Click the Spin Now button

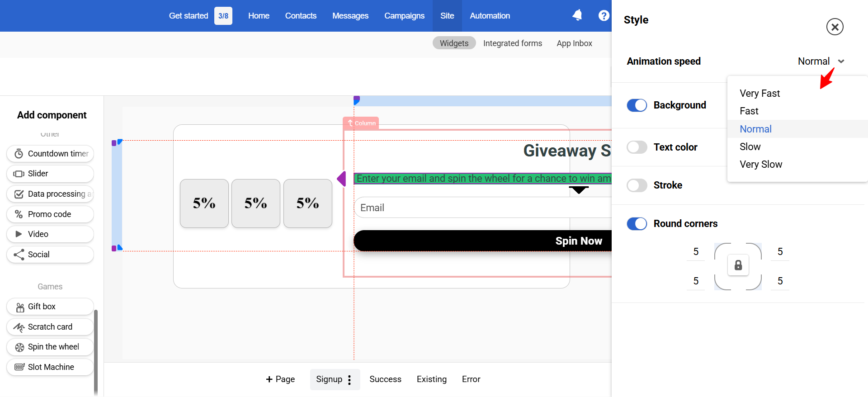[x=482, y=241]
